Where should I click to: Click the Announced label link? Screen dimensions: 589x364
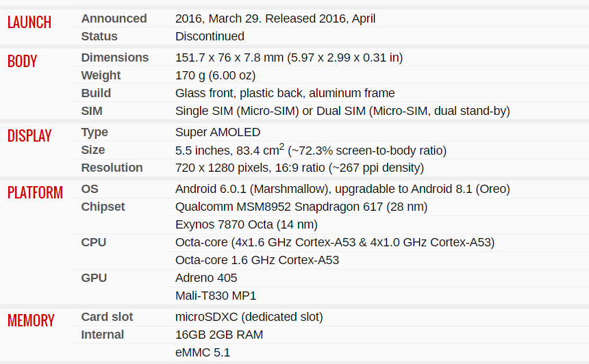[x=114, y=18]
